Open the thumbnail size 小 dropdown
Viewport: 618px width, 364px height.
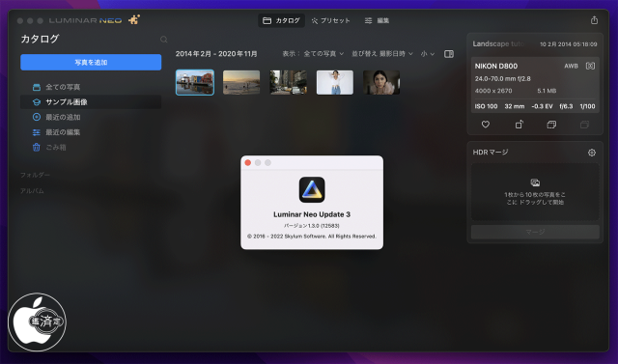pos(428,53)
